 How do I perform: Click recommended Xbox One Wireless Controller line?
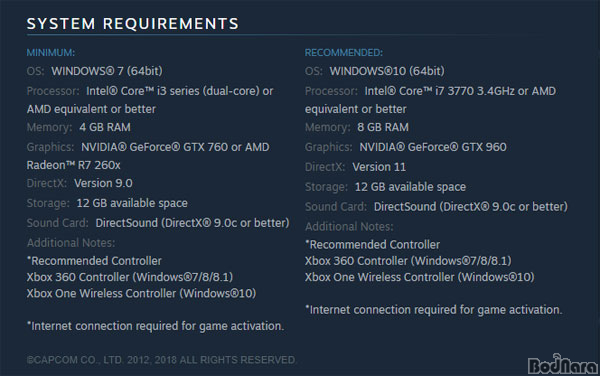click(419, 277)
